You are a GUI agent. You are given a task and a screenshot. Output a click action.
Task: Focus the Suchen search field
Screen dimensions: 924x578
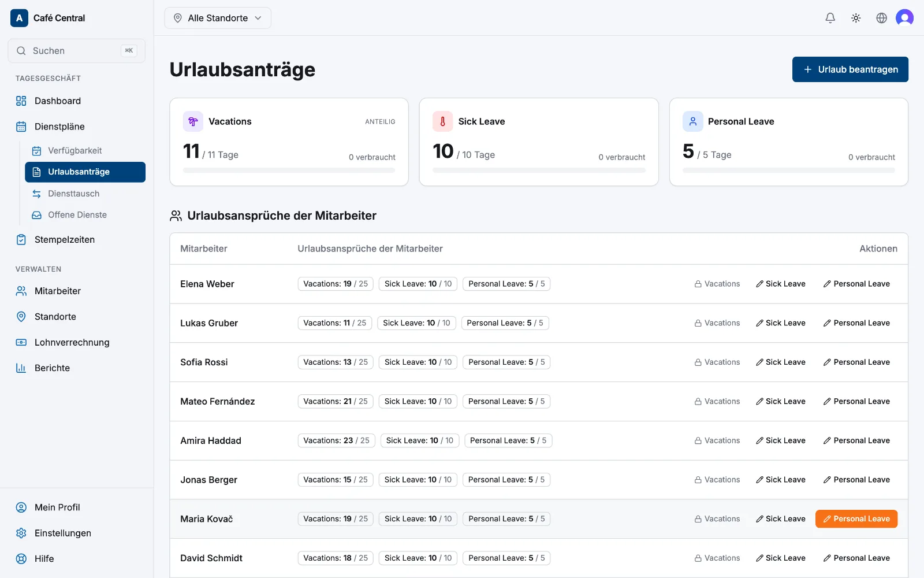coord(76,51)
